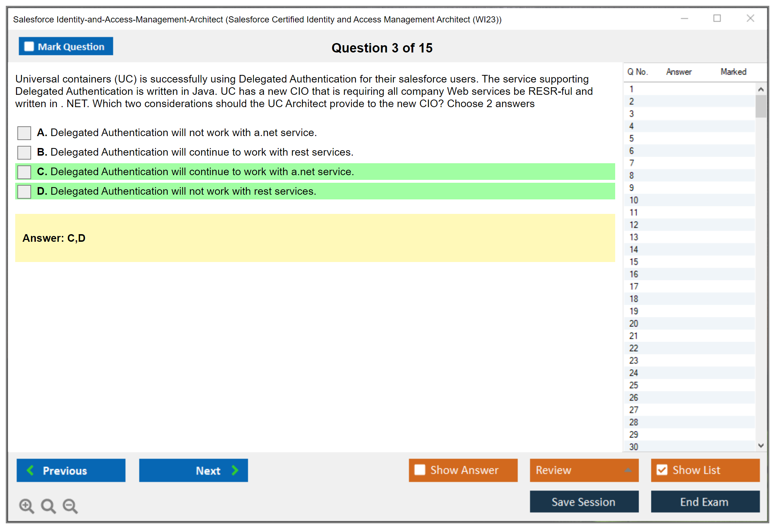Image resolution: width=778 pixels, height=532 pixels.
Task: Check answer option C checkbox
Action: point(24,172)
